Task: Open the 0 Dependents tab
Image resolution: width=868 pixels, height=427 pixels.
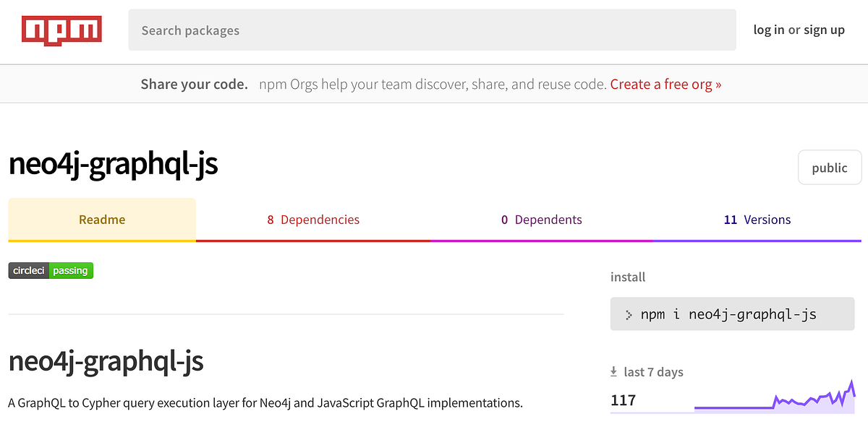Action: coord(542,220)
